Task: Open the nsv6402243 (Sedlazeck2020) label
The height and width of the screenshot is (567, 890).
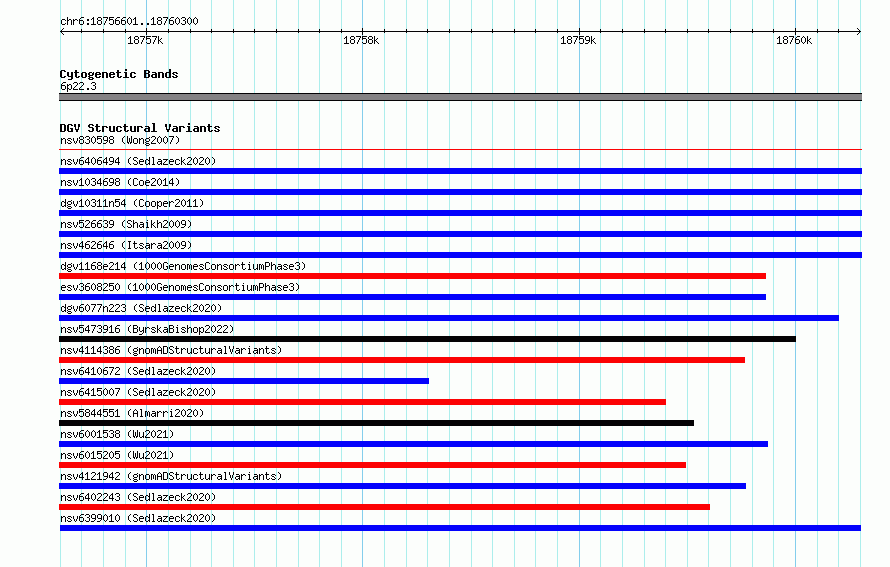Action: coord(138,497)
